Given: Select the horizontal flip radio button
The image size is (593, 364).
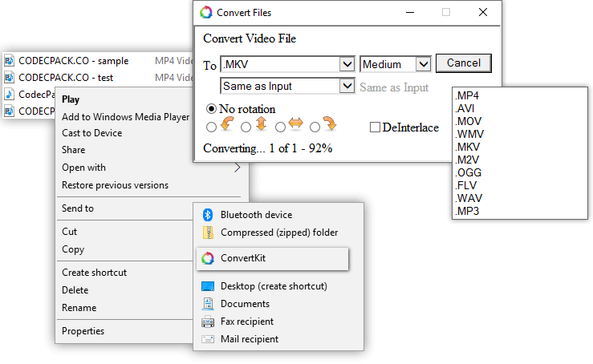Looking at the screenshot, I should (x=280, y=127).
